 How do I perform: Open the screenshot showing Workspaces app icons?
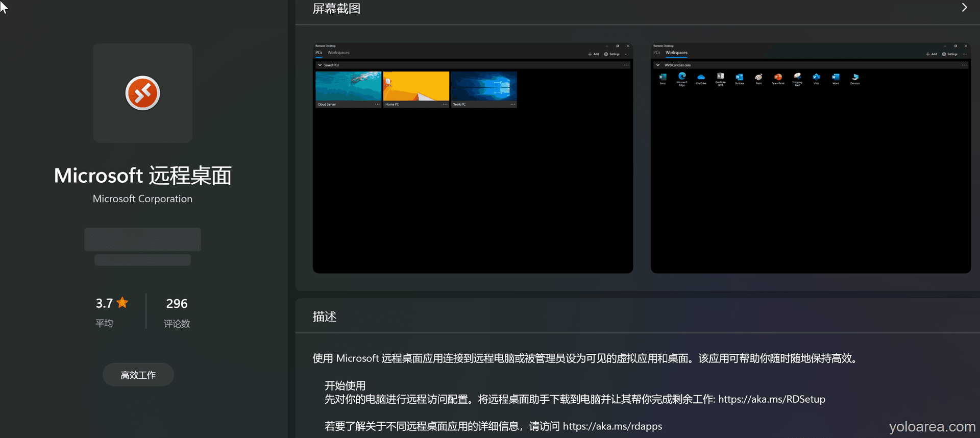[x=811, y=158]
